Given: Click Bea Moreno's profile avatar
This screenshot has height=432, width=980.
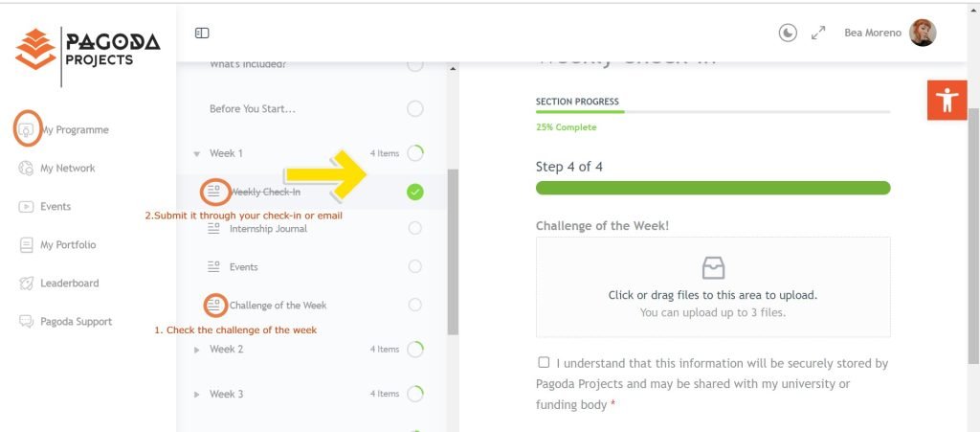Looking at the screenshot, I should pos(923,33).
